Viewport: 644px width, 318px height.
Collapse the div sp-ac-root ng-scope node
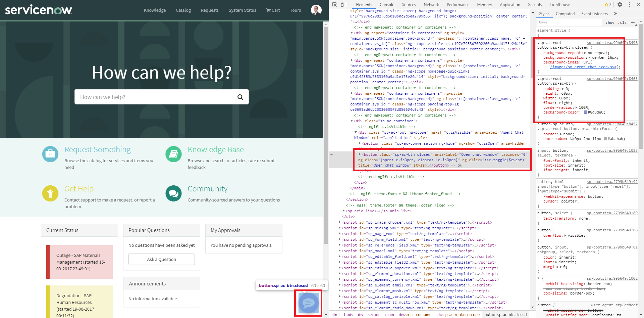tap(356, 132)
